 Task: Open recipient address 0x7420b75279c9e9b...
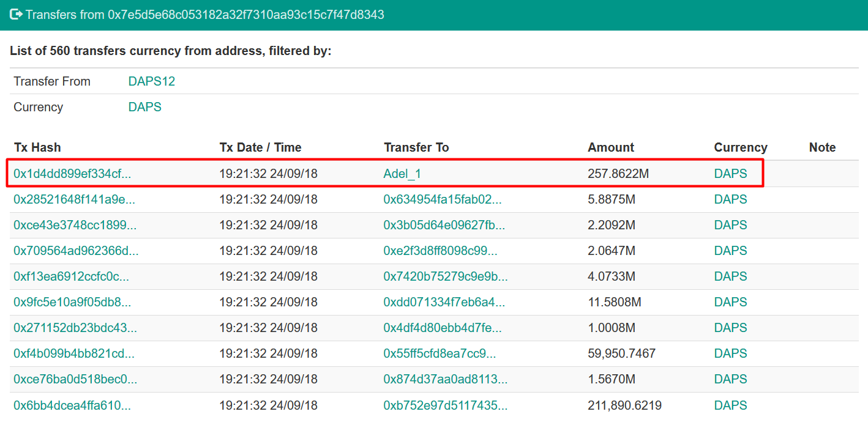446,276
